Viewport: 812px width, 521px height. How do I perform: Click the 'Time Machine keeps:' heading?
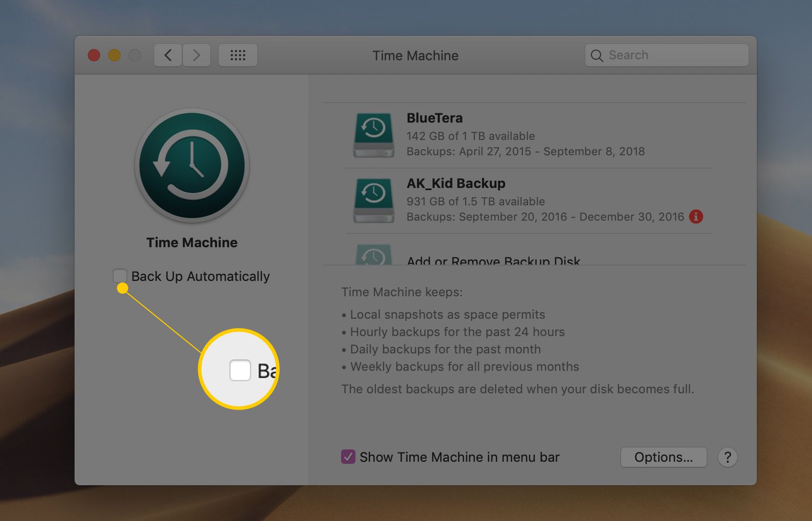coord(402,292)
